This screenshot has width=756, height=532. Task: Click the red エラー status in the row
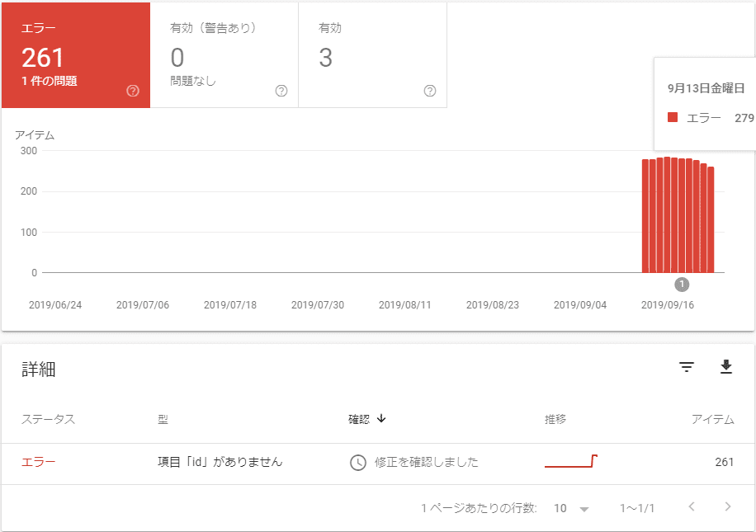(39, 462)
